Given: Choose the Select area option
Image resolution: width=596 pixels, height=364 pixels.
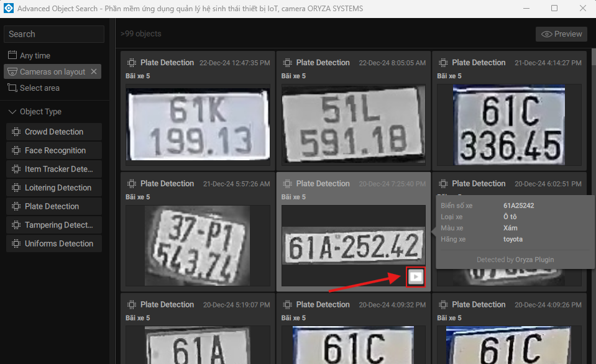Looking at the screenshot, I should [34, 88].
